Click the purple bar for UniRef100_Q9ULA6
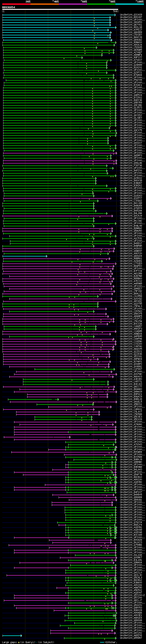This screenshot has width=146, height=644. [x=60, y=163]
